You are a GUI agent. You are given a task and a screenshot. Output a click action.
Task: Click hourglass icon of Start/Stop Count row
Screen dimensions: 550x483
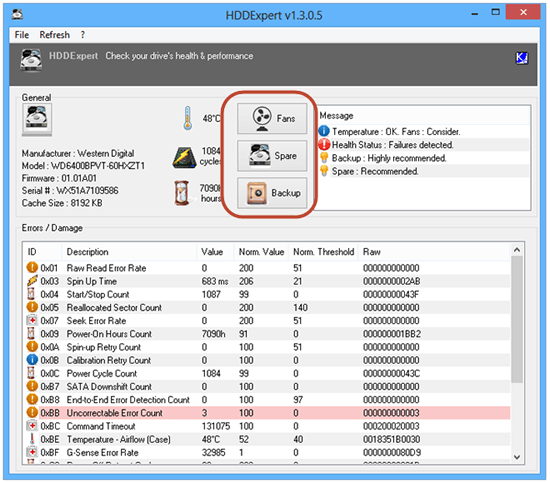point(31,294)
